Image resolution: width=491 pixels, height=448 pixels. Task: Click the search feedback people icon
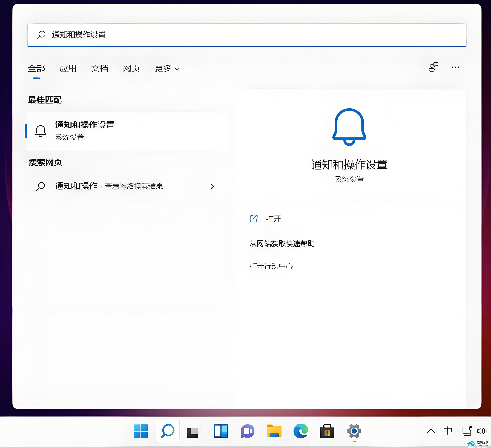coord(433,67)
